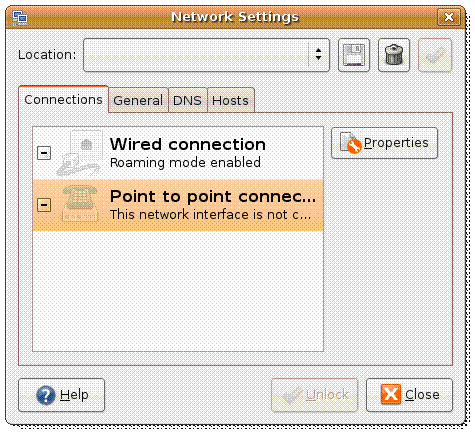
Task: Switch to the DNS tab
Action: pos(187,101)
